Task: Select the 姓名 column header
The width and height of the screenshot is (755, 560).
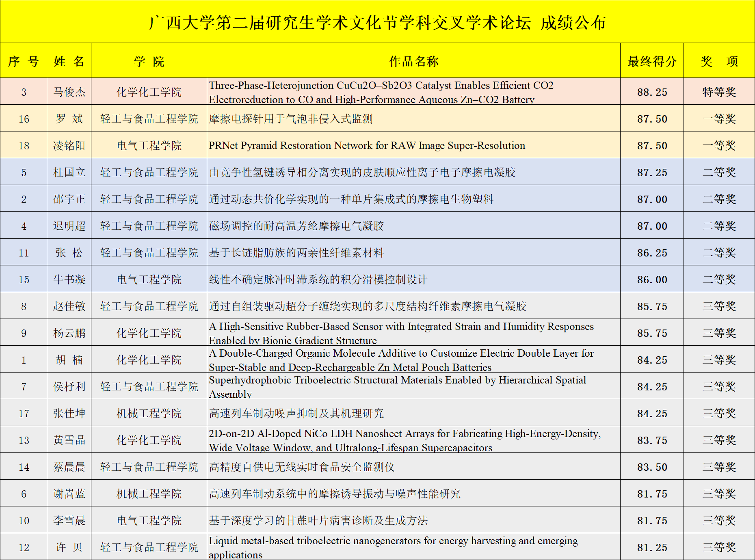Action: click(69, 61)
